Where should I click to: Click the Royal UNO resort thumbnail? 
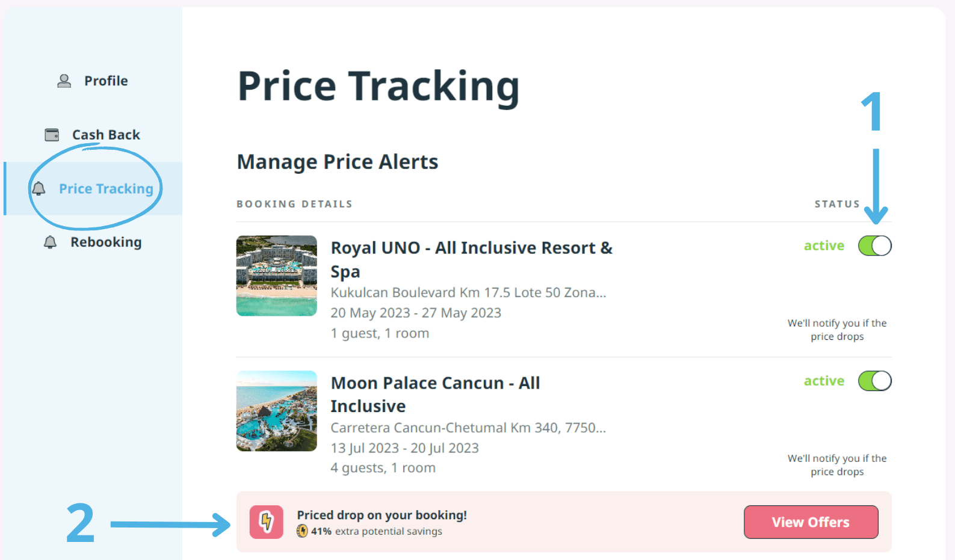[x=277, y=275]
